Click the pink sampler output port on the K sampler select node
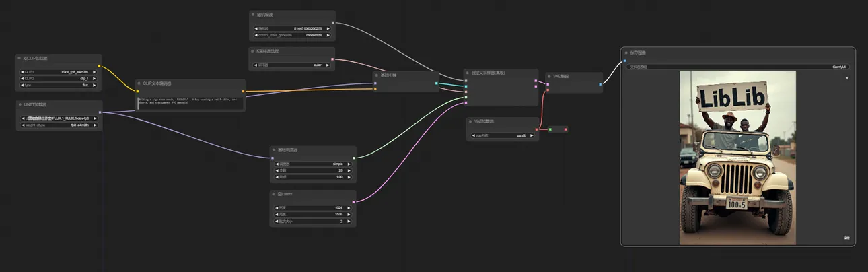This screenshot has height=272, width=868. tap(333, 59)
